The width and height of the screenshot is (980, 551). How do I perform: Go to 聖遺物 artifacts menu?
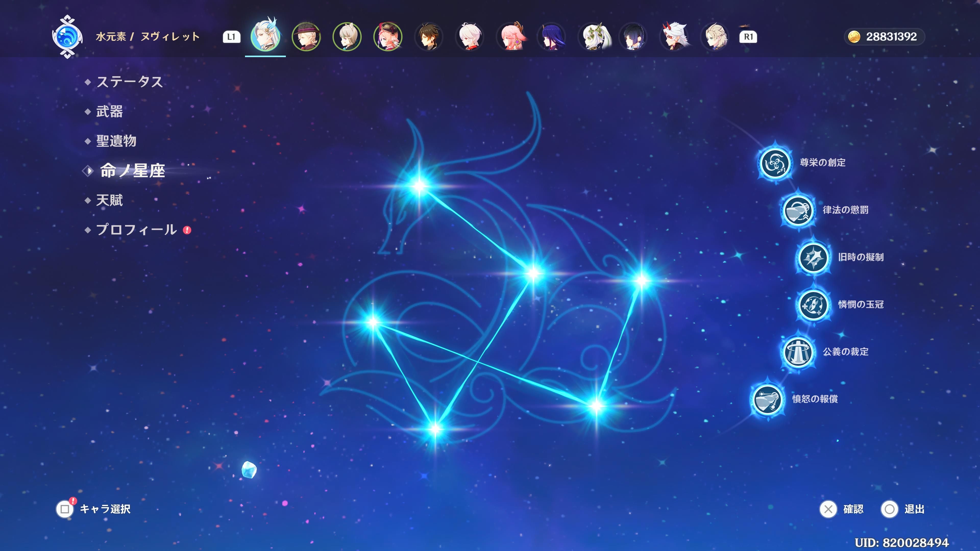point(116,141)
